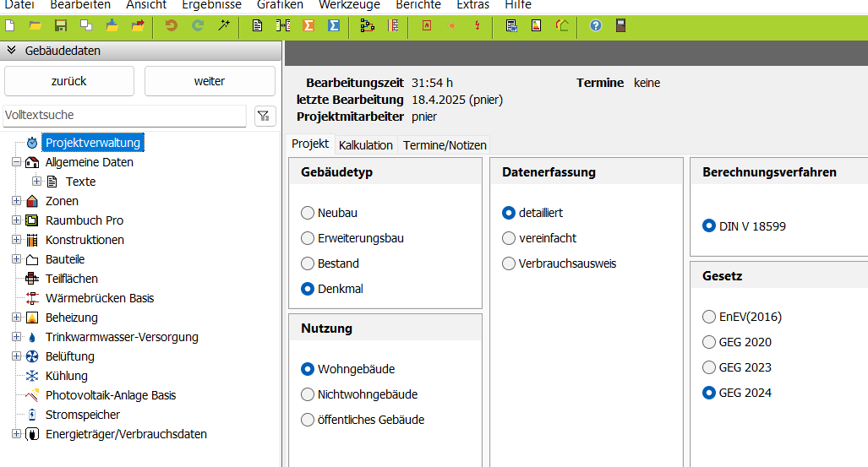The width and height of the screenshot is (868, 467).
Task: Select the Neubau building type
Action: [329, 213]
